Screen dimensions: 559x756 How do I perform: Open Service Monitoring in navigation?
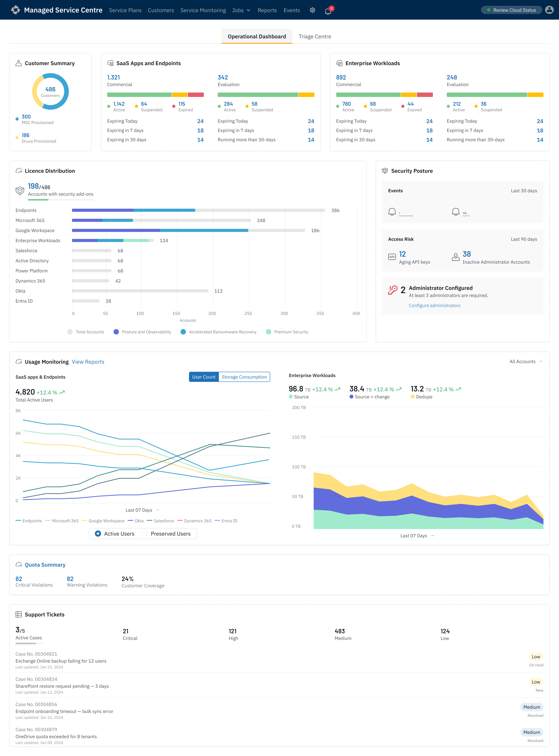(x=203, y=10)
